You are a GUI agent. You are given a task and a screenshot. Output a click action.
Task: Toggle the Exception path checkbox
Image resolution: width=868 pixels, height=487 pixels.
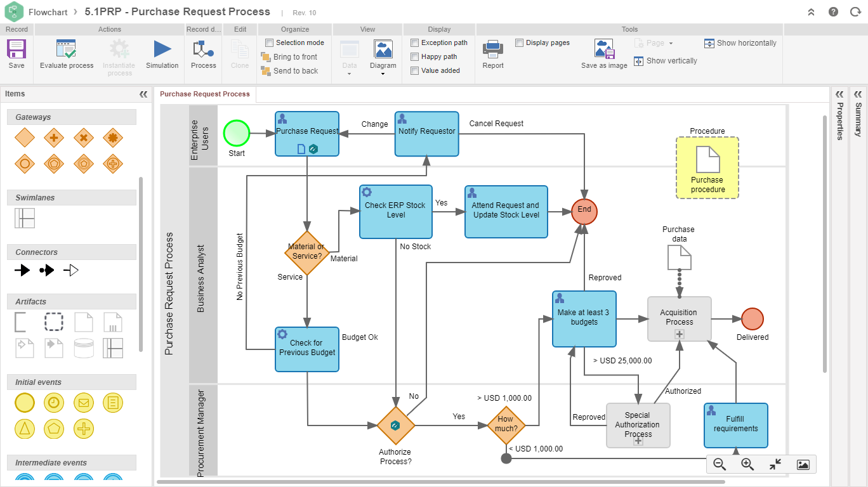[x=415, y=42]
